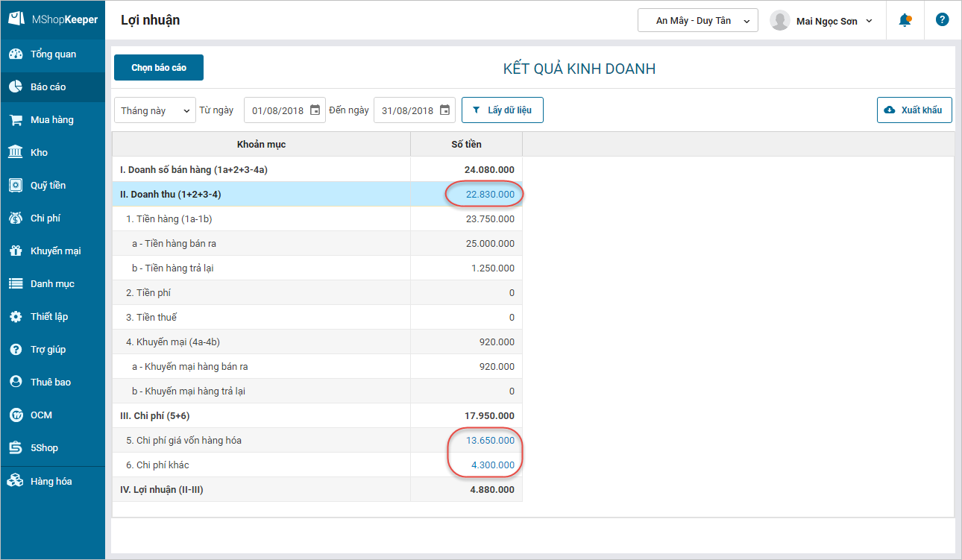Open the Mua hàng menu item

(x=53, y=120)
